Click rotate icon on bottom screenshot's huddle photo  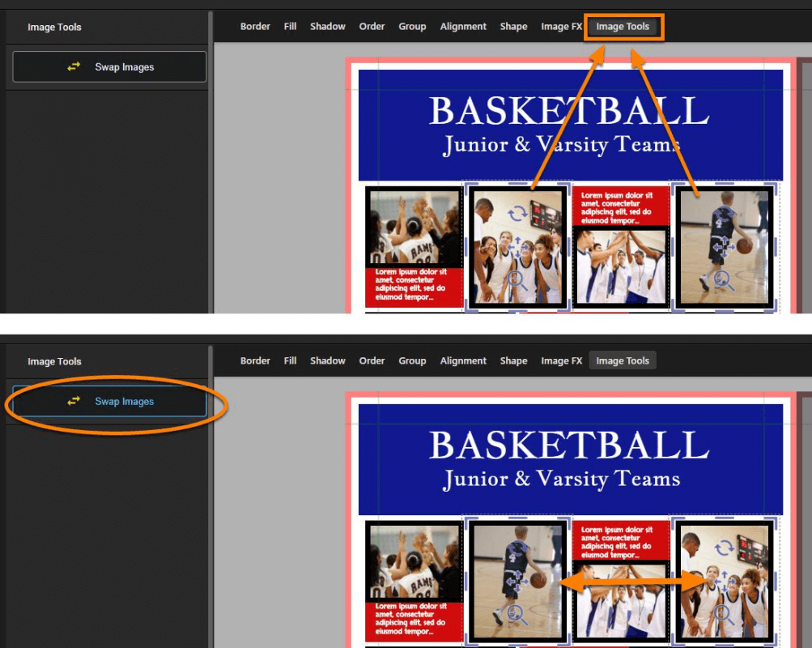[x=724, y=548]
